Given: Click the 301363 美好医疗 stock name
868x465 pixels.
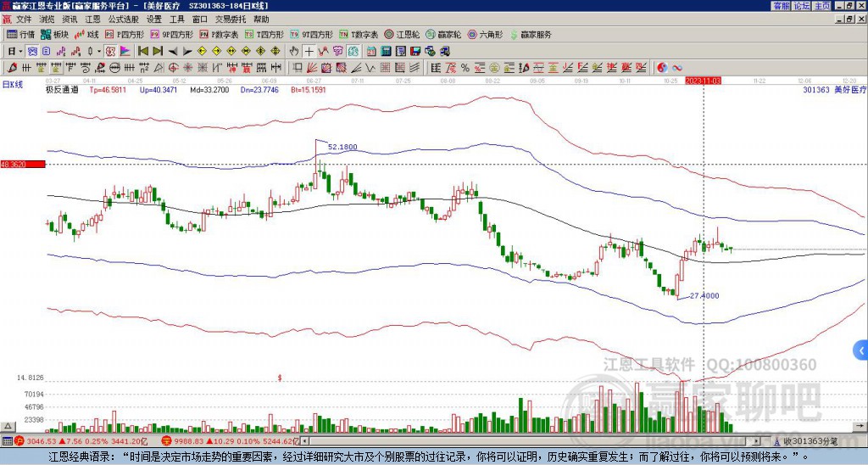Looking at the screenshot, I should tap(834, 90).
